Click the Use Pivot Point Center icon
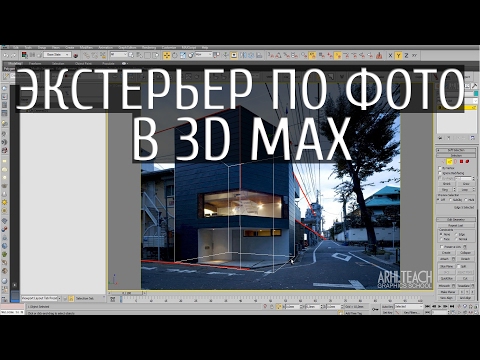This screenshot has height=360, width=480. tap(217, 55)
